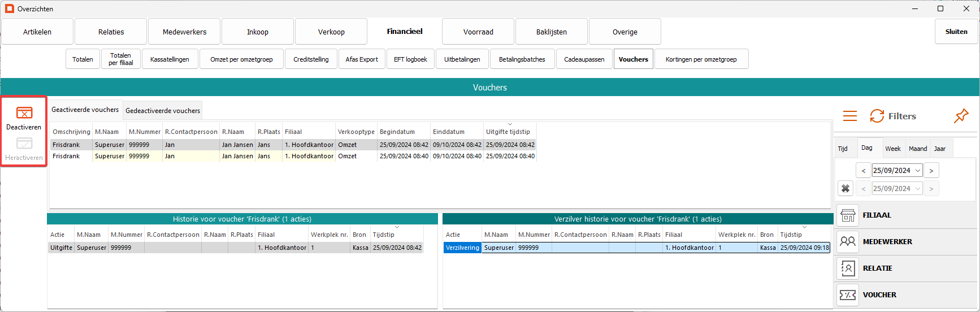The height and width of the screenshot is (312, 980).
Task: Select the Maand period tab
Action: pos(917,149)
